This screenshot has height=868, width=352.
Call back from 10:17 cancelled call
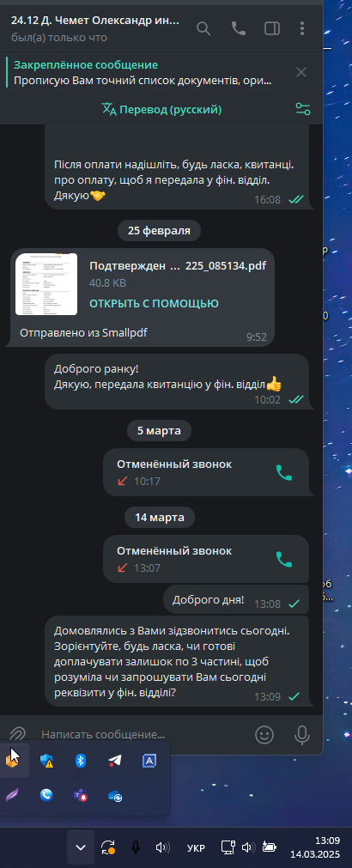[284, 472]
